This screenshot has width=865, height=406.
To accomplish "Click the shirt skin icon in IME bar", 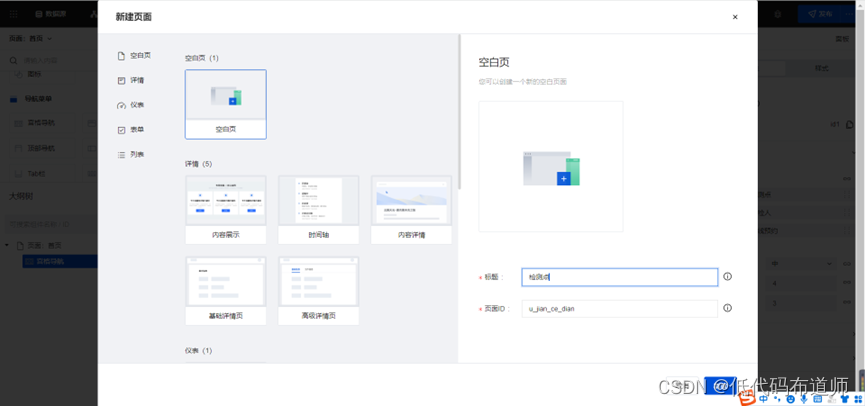I will tap(845, 399).
